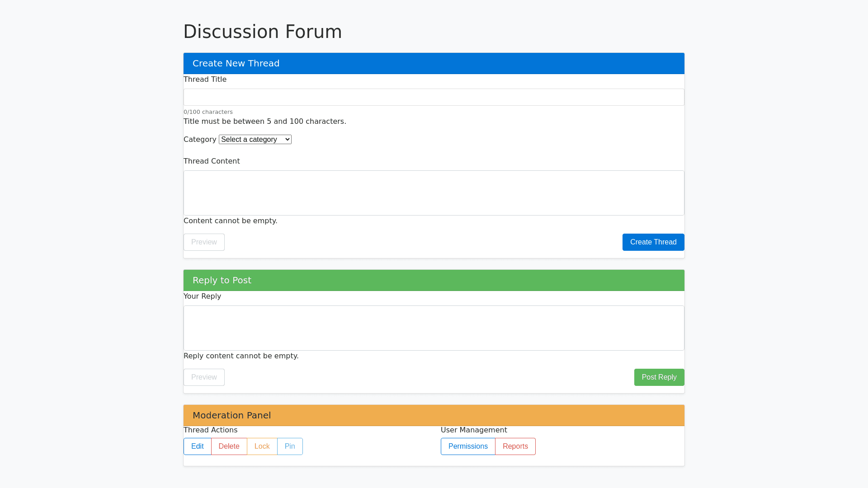868x488 pixels.
Task: Click Preview button in Create New Thread
Action: (204, 242)
